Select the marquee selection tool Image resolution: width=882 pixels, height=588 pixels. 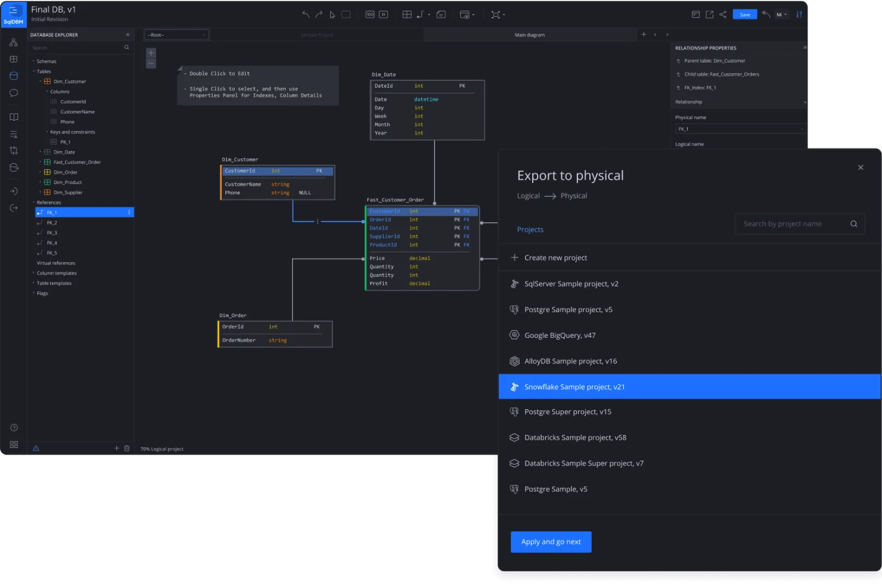point(346,14)
